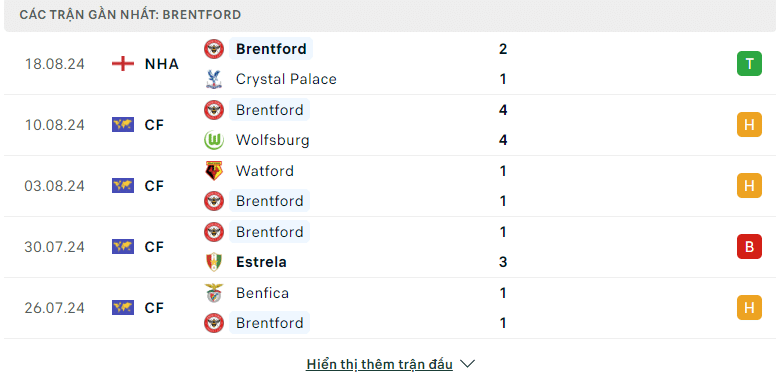Click the green T result badge
Viewport: 776px width, 377px height.
point(749,64)
